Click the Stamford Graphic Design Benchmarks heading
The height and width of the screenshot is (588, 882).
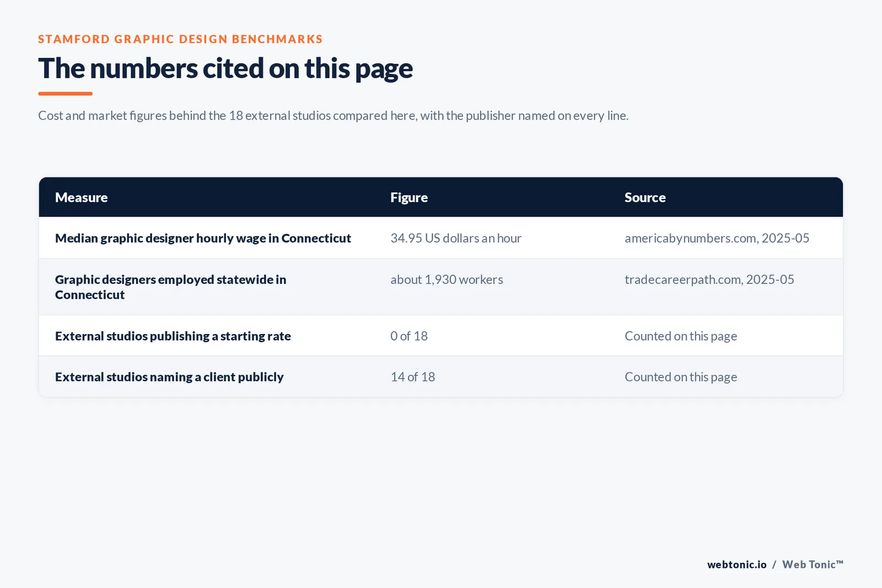[180, 39]
